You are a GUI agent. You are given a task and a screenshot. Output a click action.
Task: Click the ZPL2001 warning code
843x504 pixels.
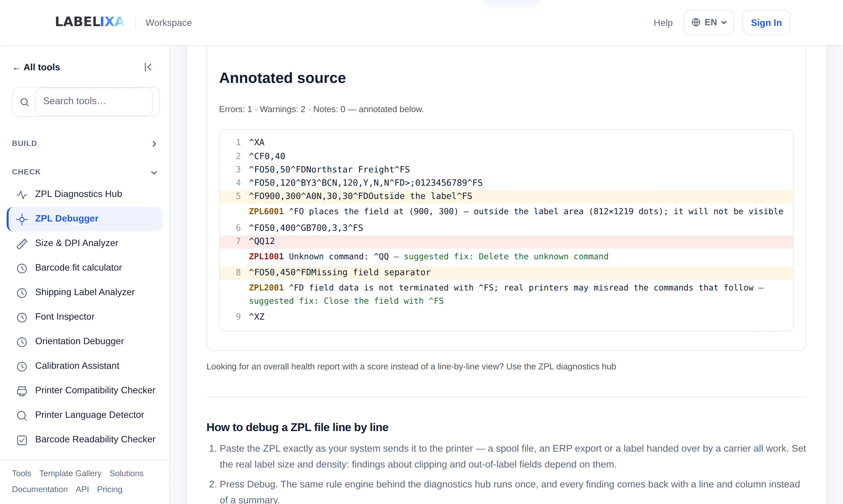tap(266, 288)
